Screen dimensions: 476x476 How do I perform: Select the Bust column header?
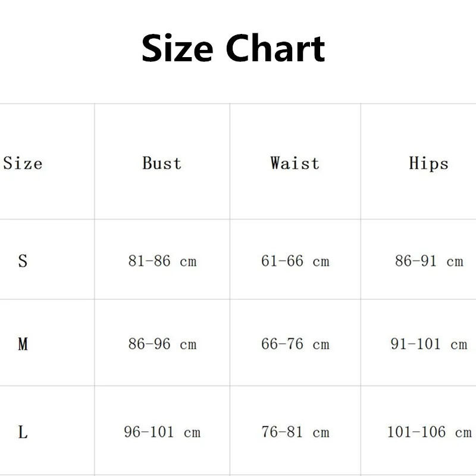coord(162,163)
